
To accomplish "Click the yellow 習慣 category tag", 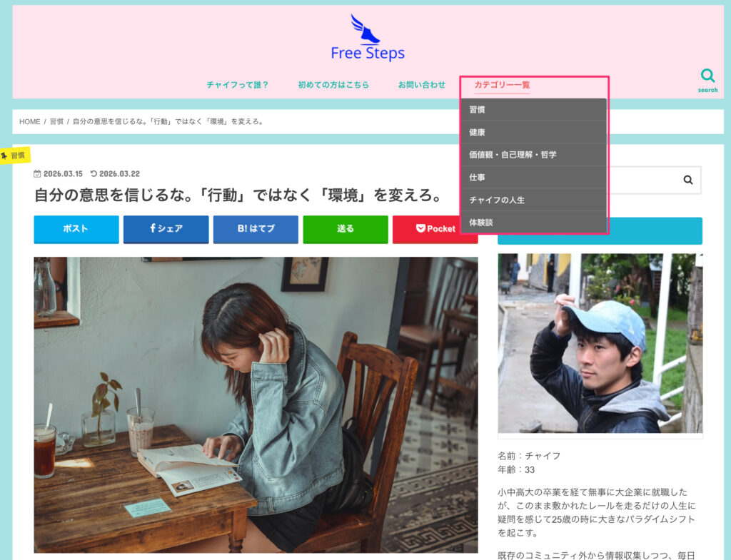I will (x=14, y=155).
